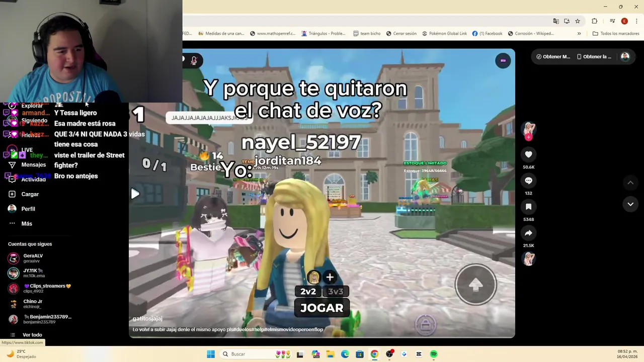The width and height of the screenshot is (644, 362).
Task: Open Triángulos - Proble... bookmark
Action: coord(323,34)
